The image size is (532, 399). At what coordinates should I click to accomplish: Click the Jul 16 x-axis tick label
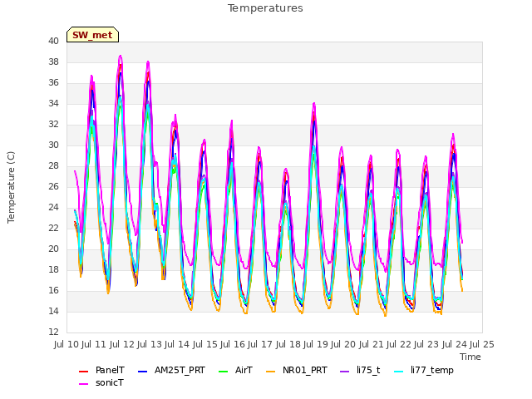(233, 344)
